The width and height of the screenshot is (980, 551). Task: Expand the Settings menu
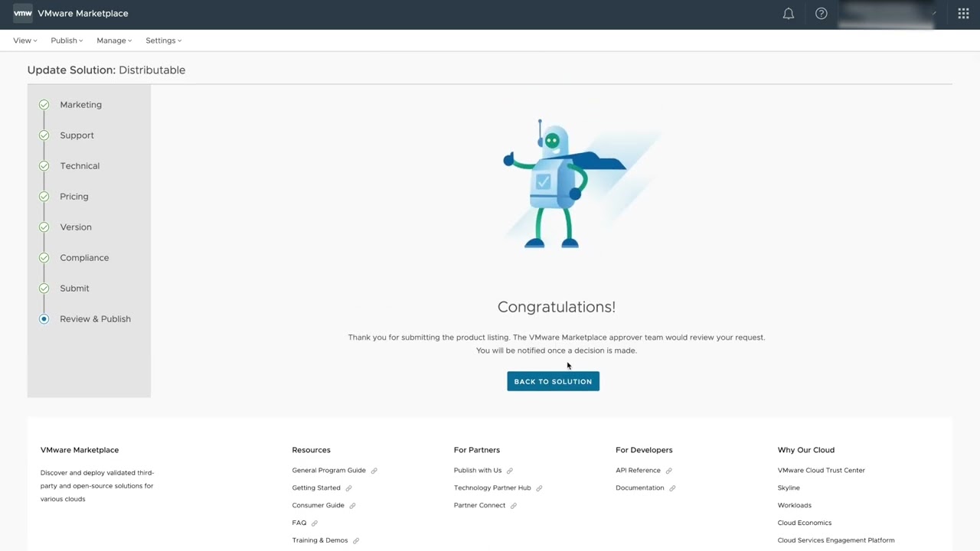(164, 41)
